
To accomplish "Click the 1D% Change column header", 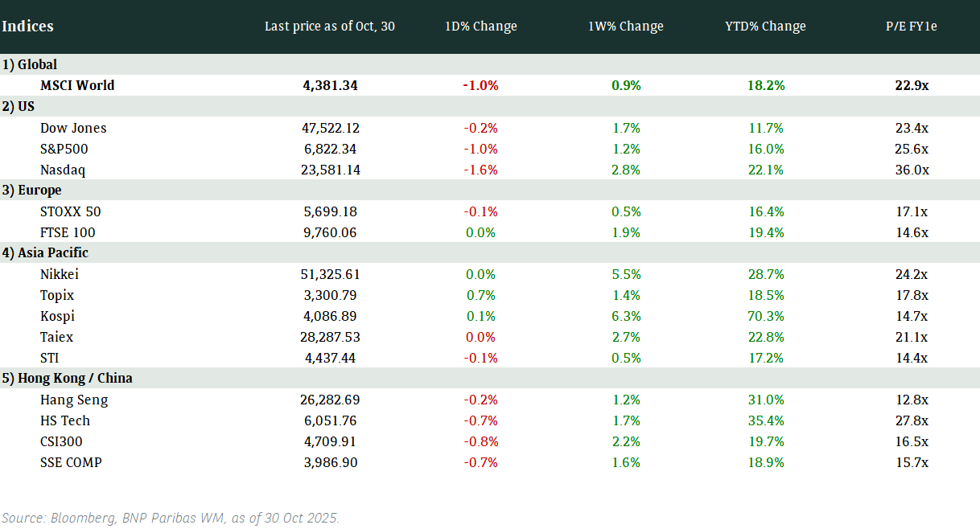I will pos(481,27).
